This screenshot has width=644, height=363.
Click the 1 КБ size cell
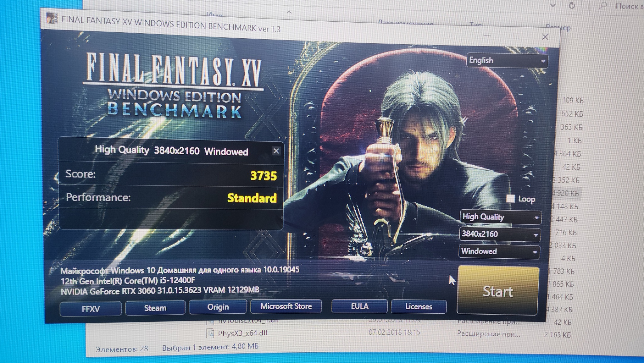tap(575, 140)
